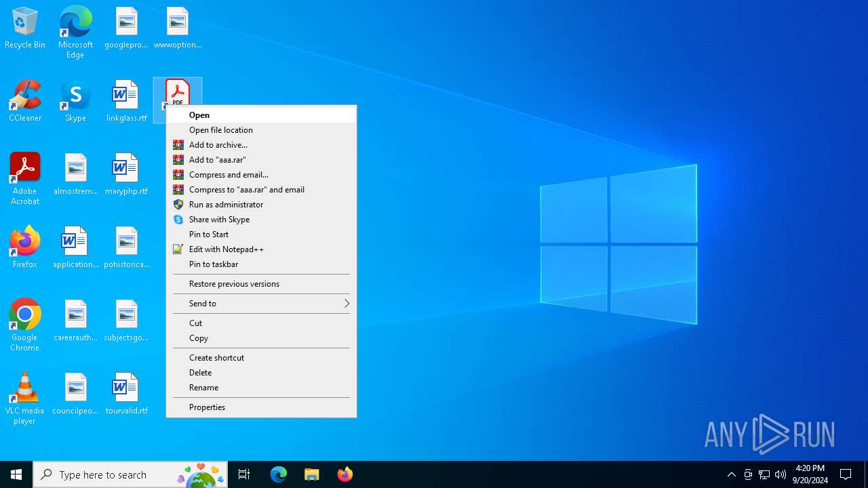Select the Firefox desktop shortcut
Image resolution: width=868 pixels, height=488 pixels.
[25, 248]
